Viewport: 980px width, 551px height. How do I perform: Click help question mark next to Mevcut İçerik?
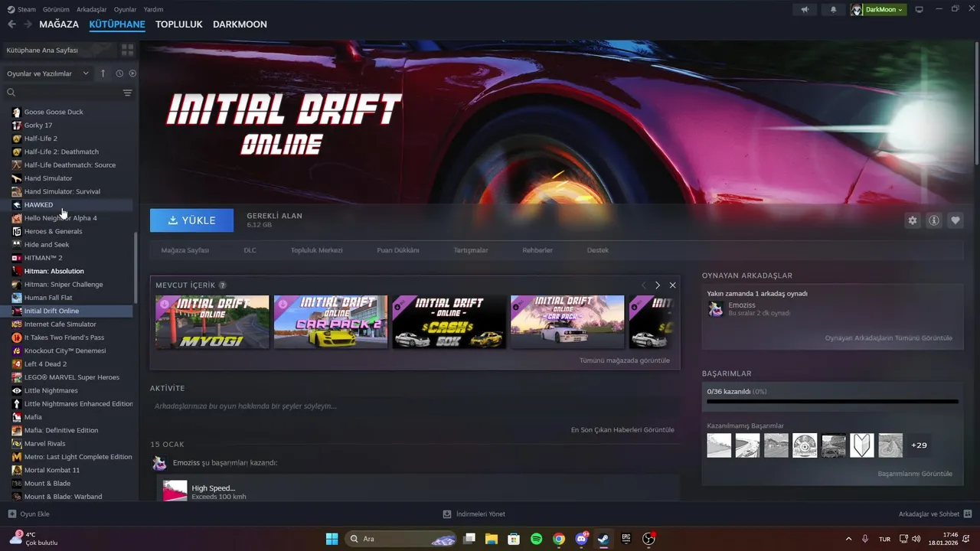223,285
